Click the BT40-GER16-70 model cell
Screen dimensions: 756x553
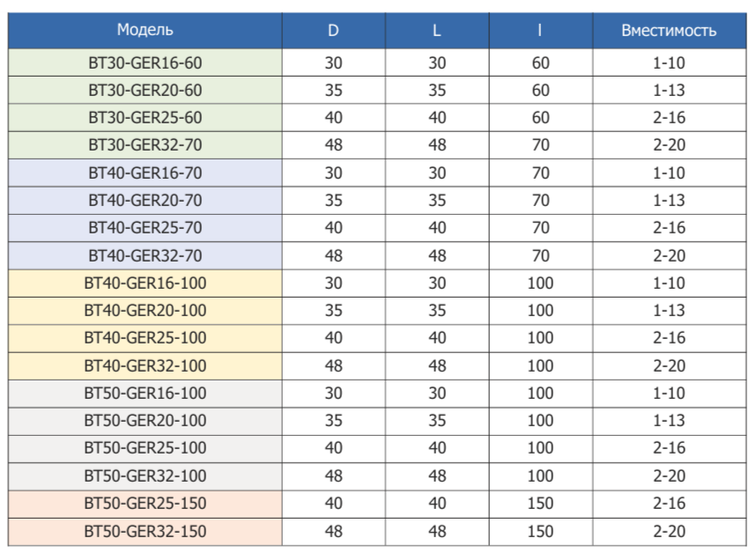point(145,173)
